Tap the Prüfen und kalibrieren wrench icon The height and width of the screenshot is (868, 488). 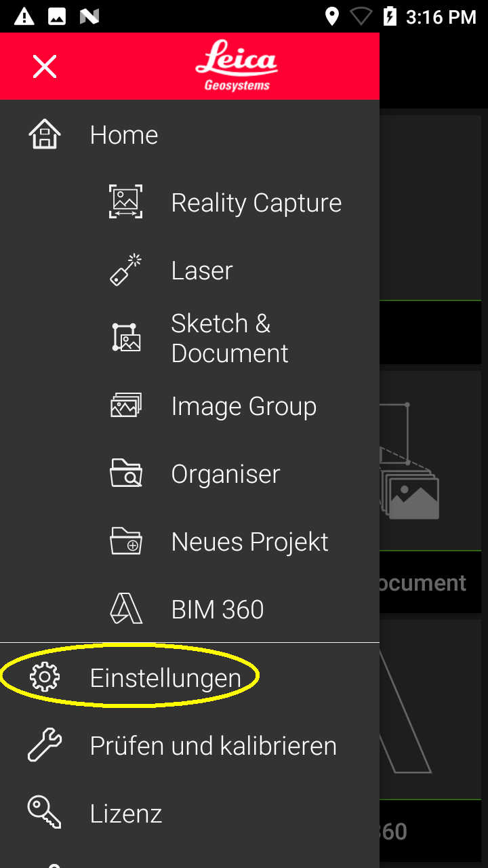click(45, 745)
